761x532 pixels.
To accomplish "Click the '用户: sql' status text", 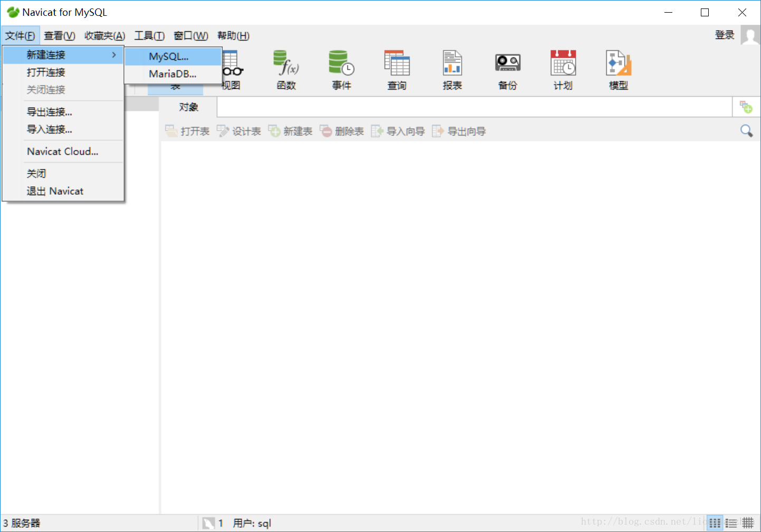I will (252, 523).
